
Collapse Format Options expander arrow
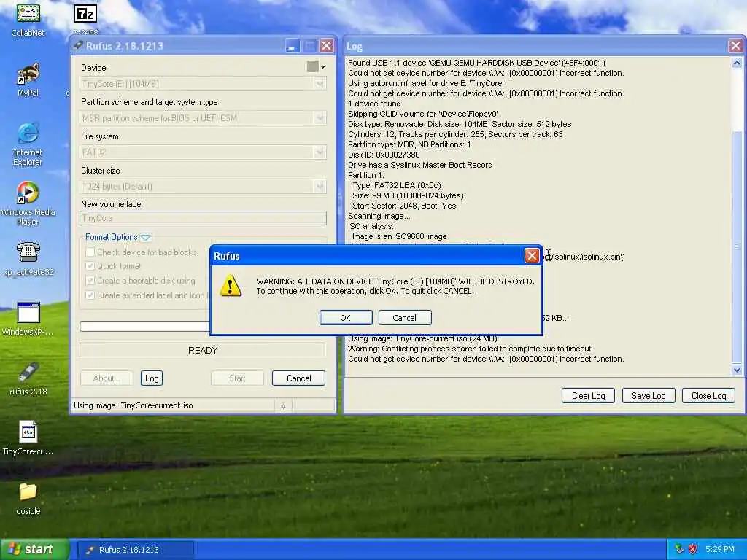tap(146, 237)
